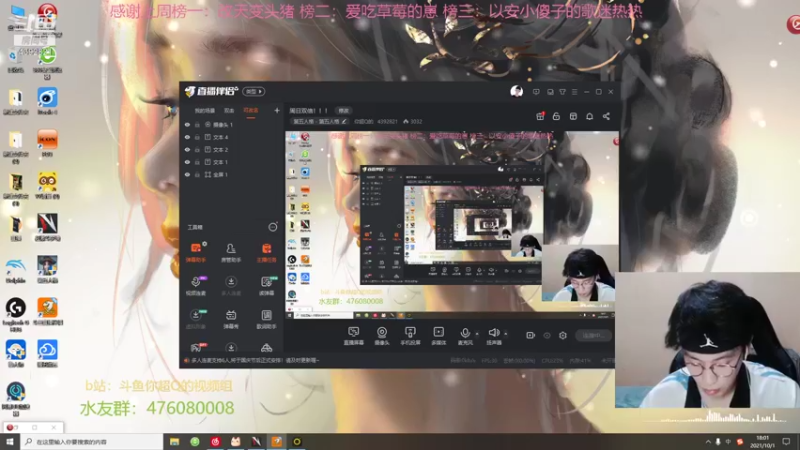Toggle lock on 文本 2 layer
Viewport: 800px width, 450px height.
(197, 149)
